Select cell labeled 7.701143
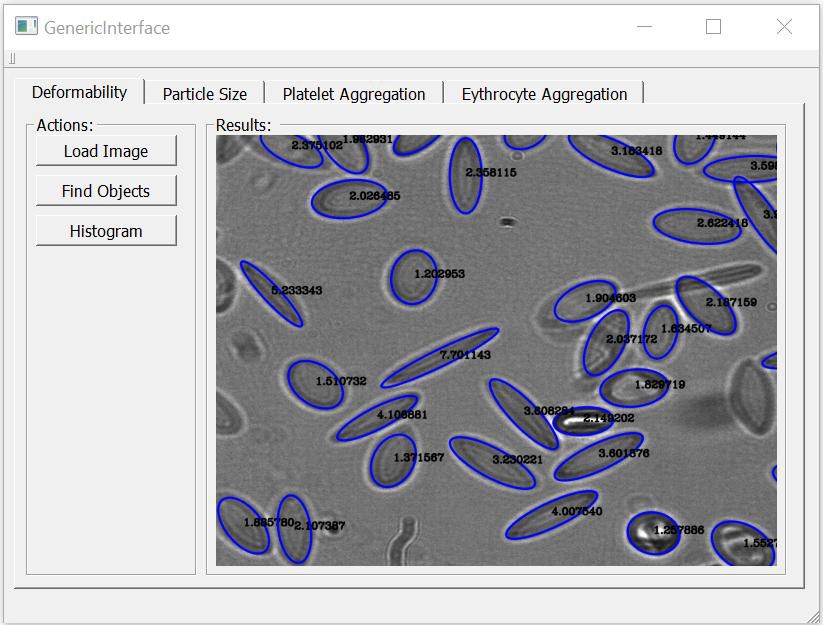 (x=440, y=357)
